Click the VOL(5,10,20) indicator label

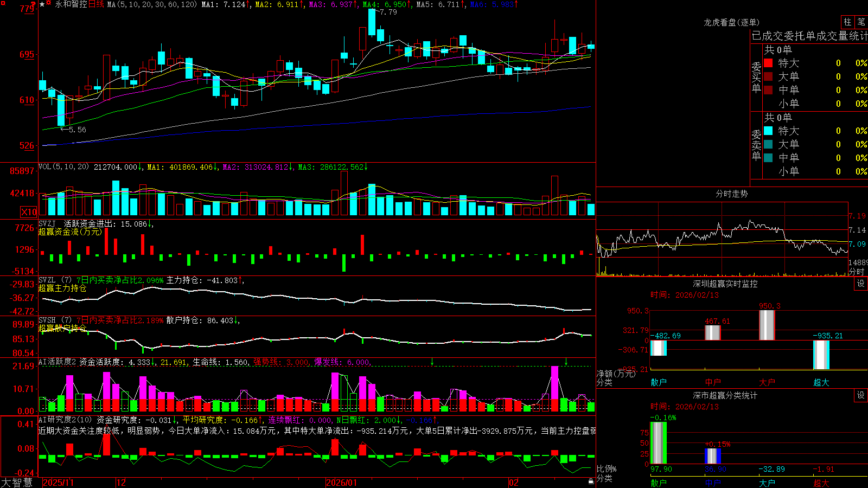point(63,167)
